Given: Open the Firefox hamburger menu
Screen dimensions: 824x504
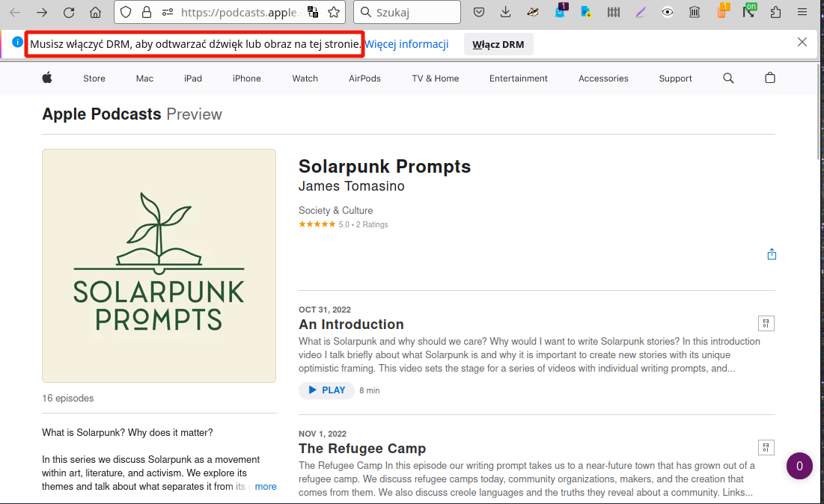Looking at the screenshot, I should (x=802, y=12).
